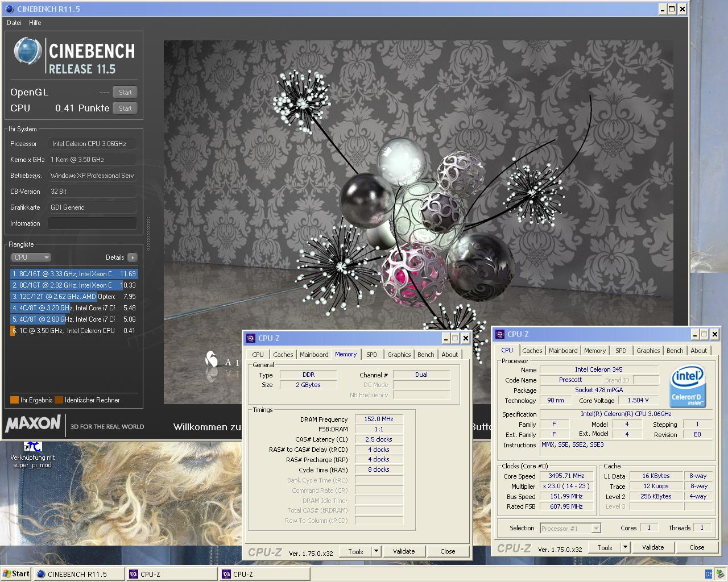Open Processor #1 selection dropdown
This screenshot has width=728, height=582.
coord(570,529)
